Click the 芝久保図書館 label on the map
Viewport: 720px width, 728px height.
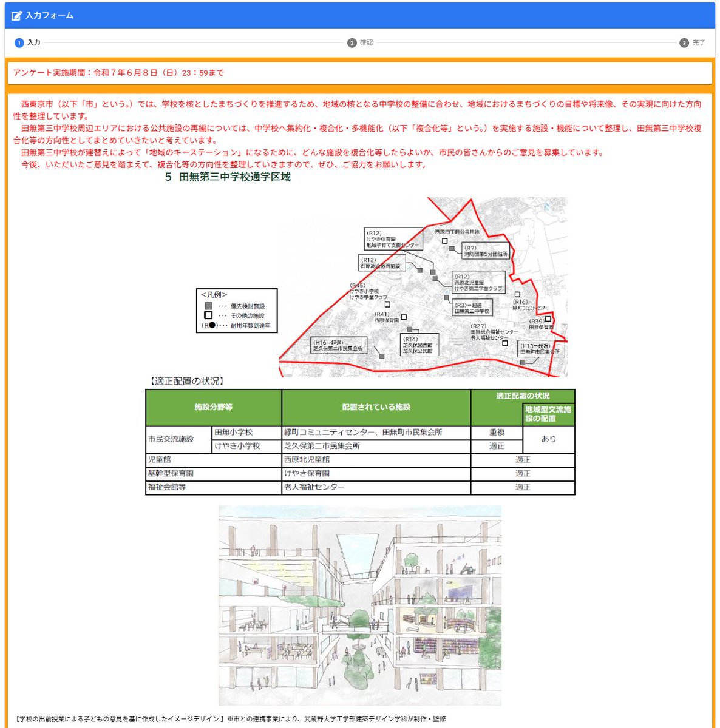pos(418,345)
